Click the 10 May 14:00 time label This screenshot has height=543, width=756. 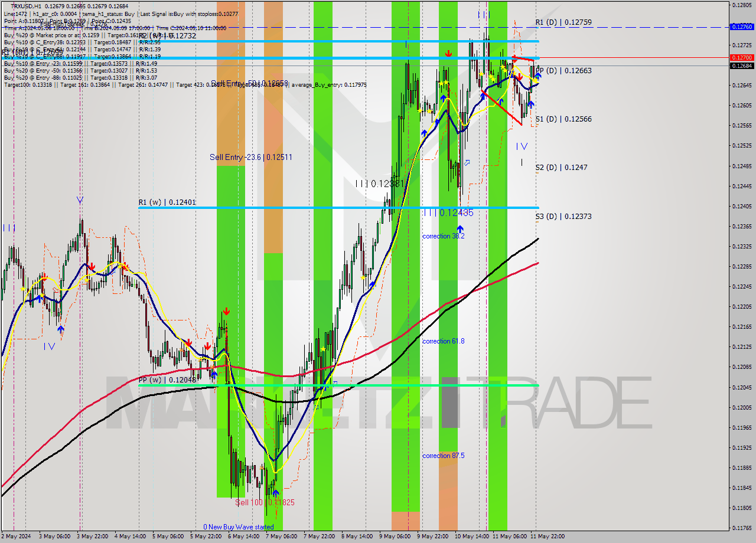[471, 537]
